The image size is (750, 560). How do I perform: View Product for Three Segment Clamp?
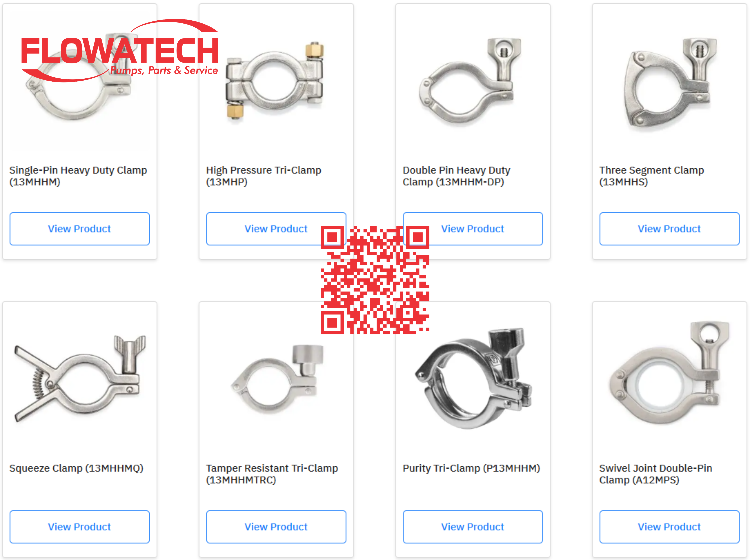point(669,229)
